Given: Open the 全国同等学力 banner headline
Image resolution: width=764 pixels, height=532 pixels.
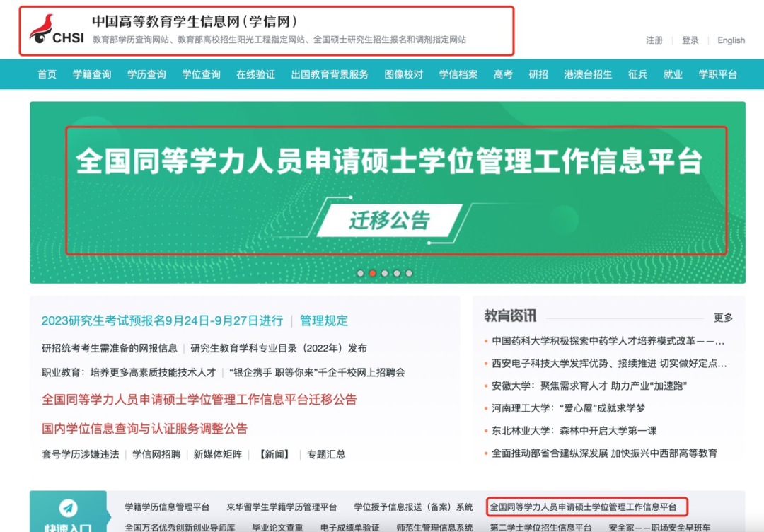Looking at the screenshot, I should [x=389, y=161].
